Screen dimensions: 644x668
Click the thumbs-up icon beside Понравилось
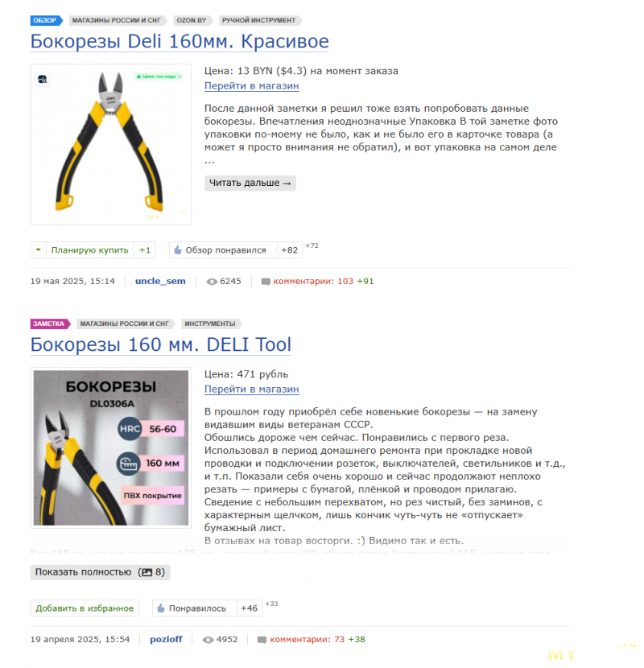161,608
